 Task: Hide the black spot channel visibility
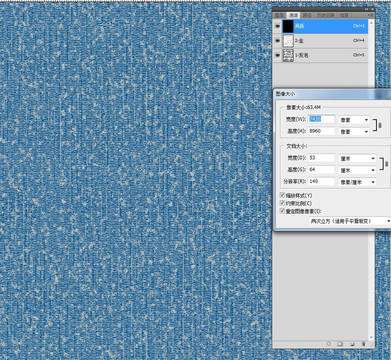click(277, 26)
